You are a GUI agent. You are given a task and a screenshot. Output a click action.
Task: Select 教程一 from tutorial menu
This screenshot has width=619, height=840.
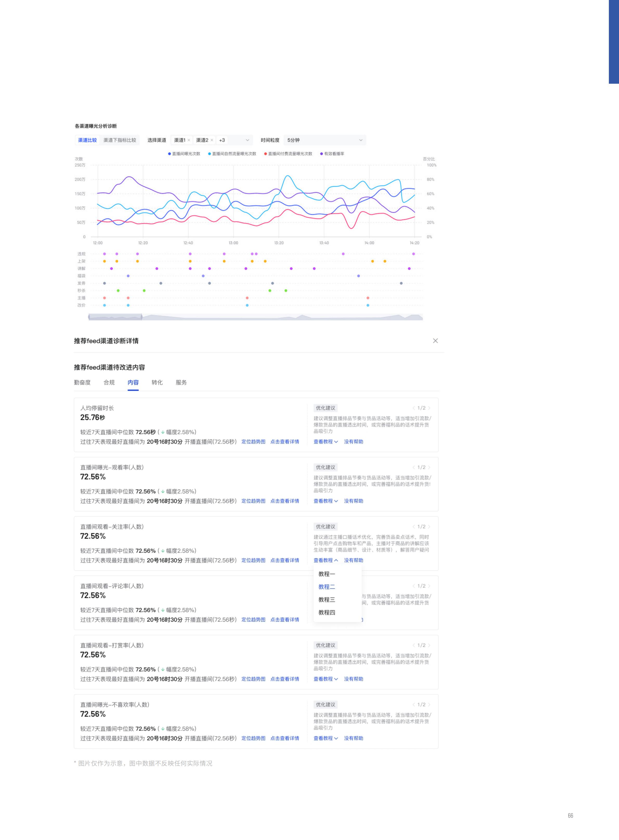pos(337,574)
